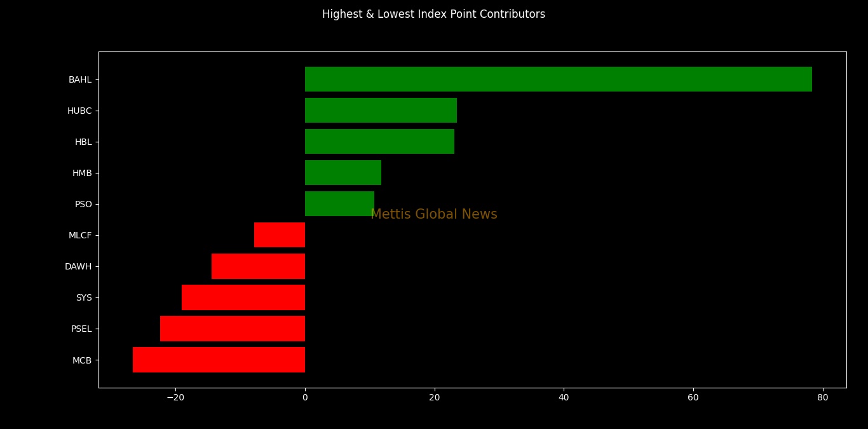Viewport: 868px width, 429px height.
Task: Click the '0' x-axis tick label
Action: (x=305, y=398)
